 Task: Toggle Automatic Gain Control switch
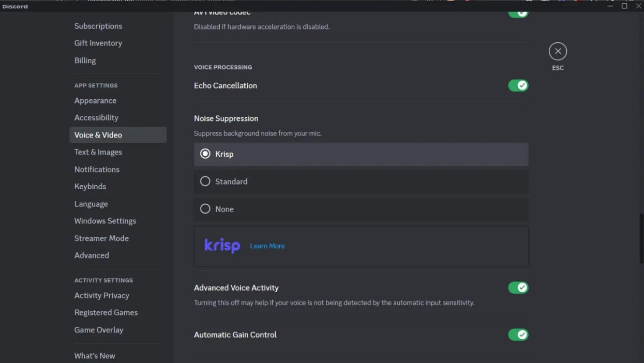pyautogui.click(x=518, y=335)
